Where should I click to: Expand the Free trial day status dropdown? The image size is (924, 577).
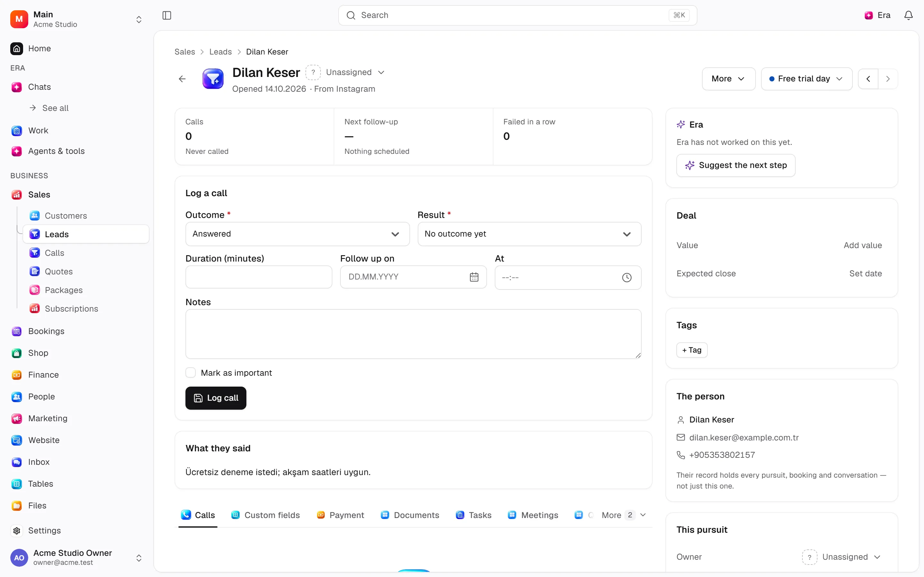pos(806,79)
